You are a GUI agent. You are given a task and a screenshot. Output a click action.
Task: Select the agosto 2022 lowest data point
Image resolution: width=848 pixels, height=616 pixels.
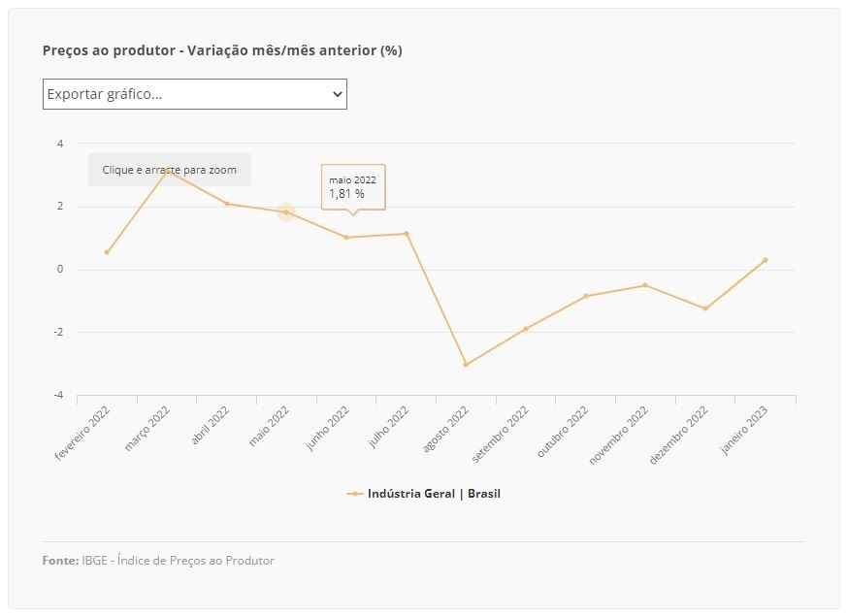(466, 365)
